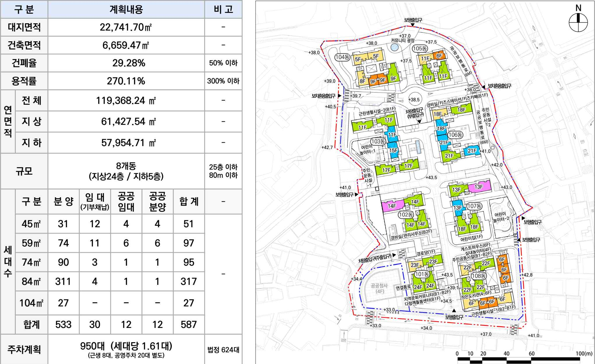This screenshot has height=364, width=595.
Task: Click the 주차계획 row label
Action: click(24, 349)
